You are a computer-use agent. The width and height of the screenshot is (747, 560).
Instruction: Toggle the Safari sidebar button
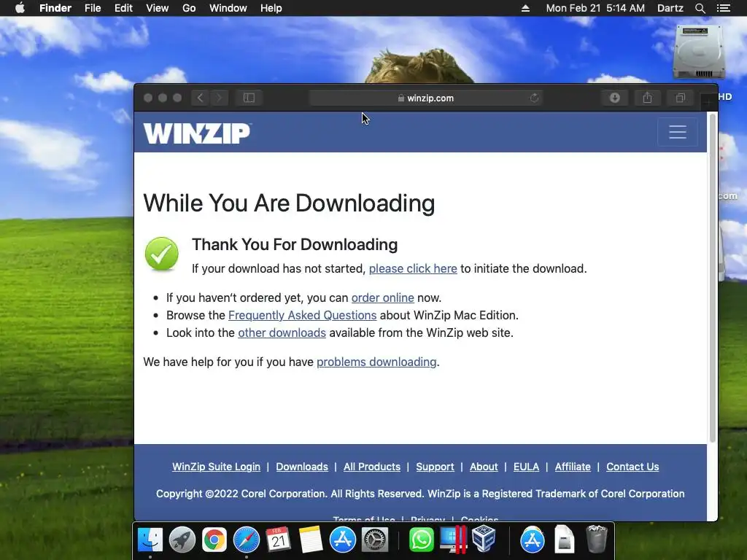(249, 98)
